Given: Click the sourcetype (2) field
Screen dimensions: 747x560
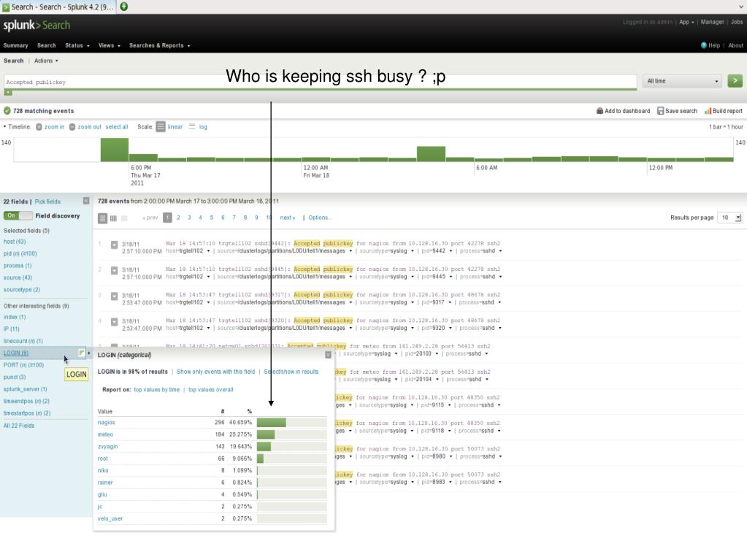Looking at the screenshot, I should point(21,290).
